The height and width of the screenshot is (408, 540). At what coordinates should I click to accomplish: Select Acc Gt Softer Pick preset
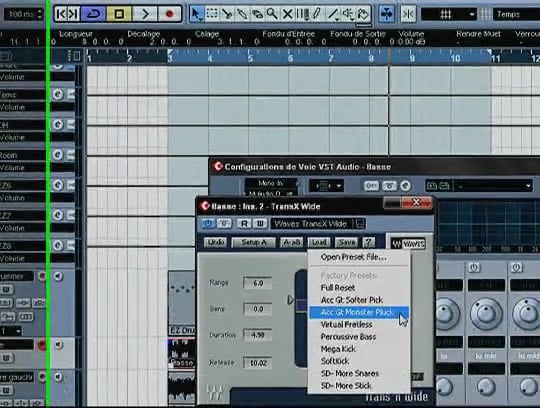point(352,300)
